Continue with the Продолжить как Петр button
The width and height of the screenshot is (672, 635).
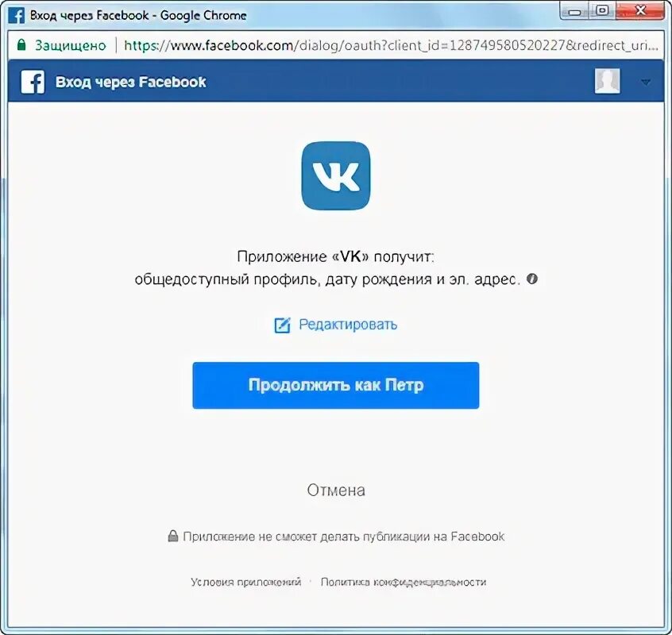(335, 386)
